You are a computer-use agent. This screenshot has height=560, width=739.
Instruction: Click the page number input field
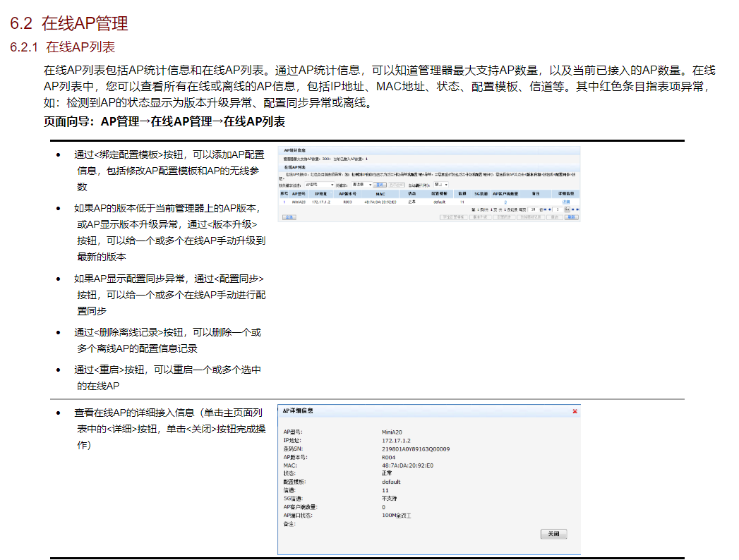coord(558,209)
